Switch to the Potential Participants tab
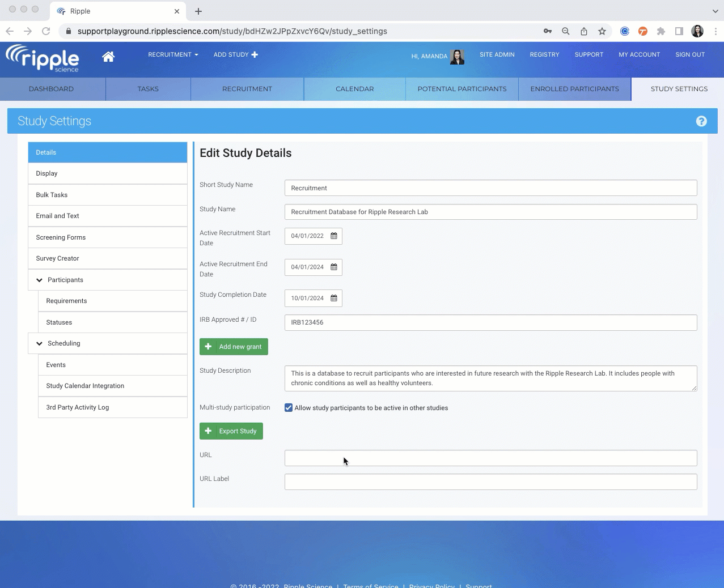Screen dimensions: 724x588 pyautogui.click(x=462, y=89)
